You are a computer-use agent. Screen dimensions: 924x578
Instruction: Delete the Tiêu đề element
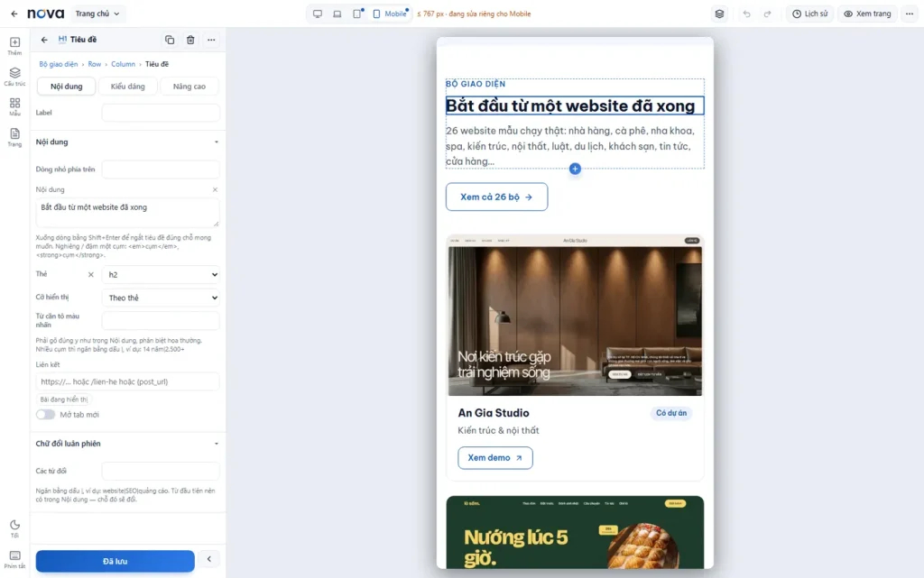(x=190, y=40)
